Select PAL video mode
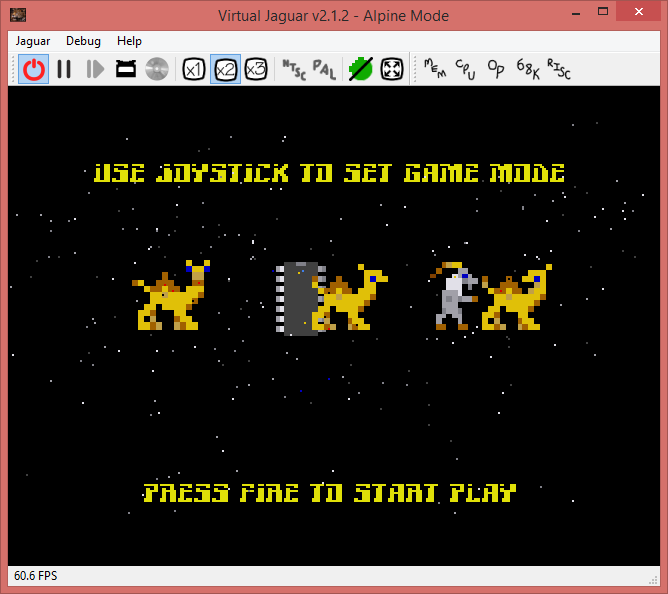668x594 pixels. click(x=324, y=69)
